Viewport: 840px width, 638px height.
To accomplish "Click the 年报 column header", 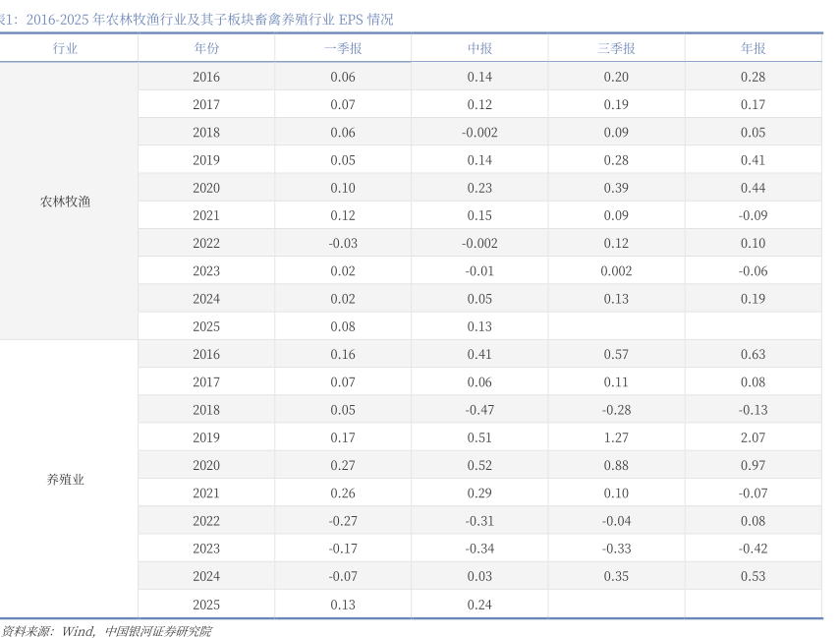I will click(754, 48).
